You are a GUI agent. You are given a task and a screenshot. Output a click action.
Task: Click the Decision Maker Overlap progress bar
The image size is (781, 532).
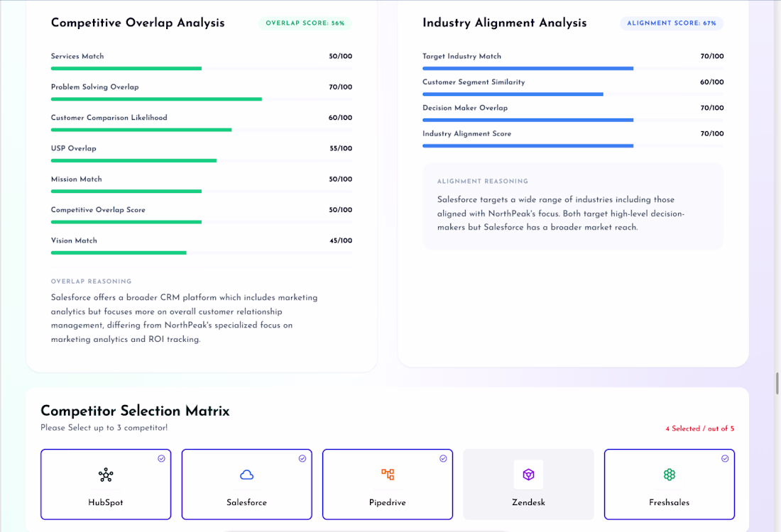tap(573, 120)
